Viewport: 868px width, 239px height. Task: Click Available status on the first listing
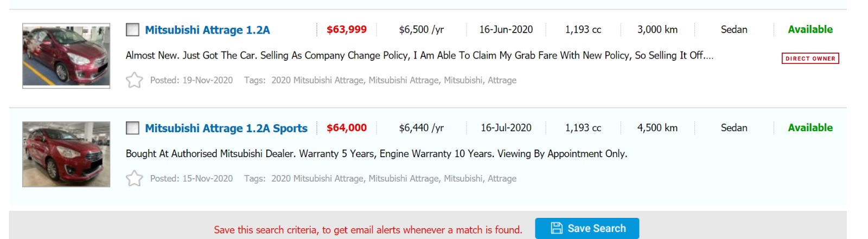tap(810, 29)
